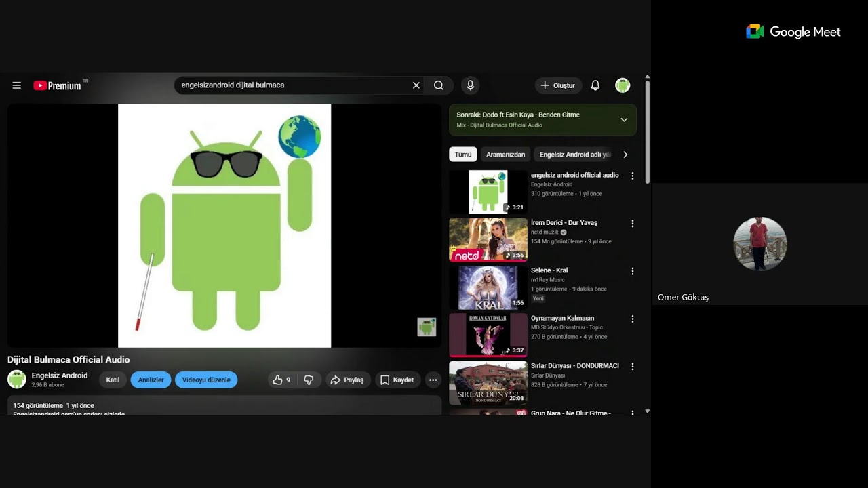Click the Engelsiz Android channel avatar
The width and height of the screenshot is (868, 488).
(17, 380)
